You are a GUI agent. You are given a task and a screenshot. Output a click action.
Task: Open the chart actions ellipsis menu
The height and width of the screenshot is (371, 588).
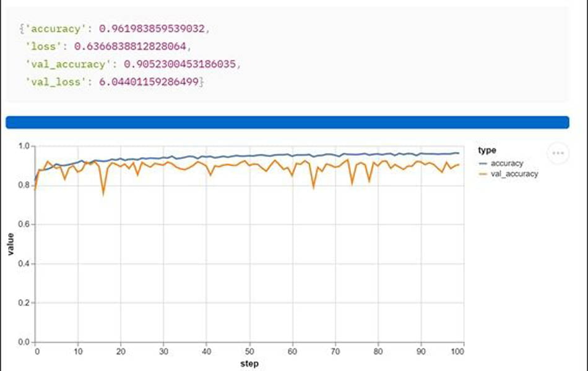point(558,153)
